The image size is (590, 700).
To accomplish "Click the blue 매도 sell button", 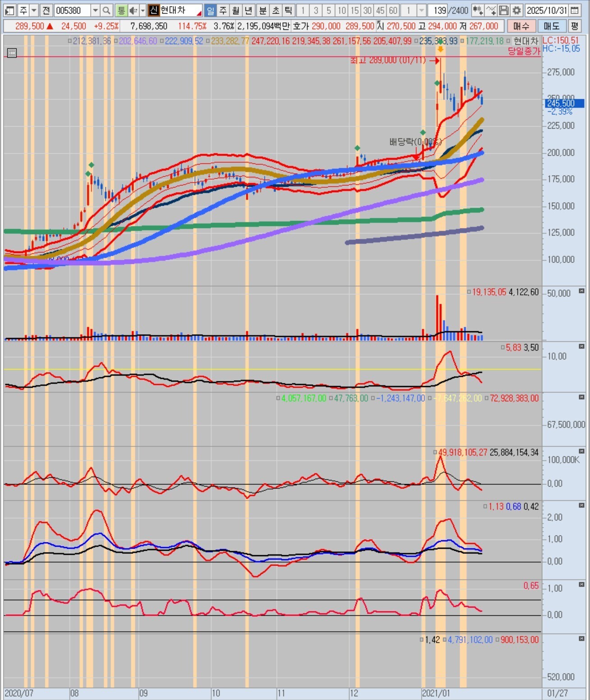I will click(x=551, y=26).
